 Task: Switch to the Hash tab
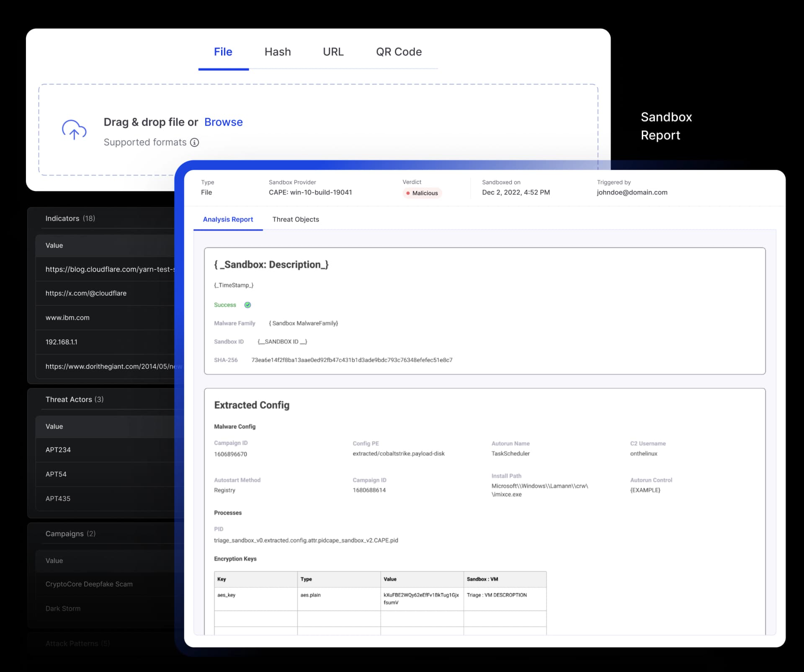point(278,52)
